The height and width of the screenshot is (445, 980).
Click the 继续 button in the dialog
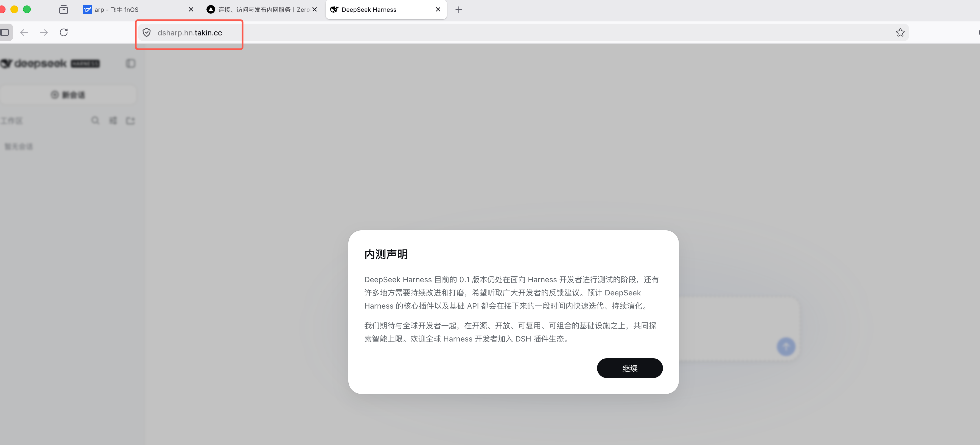point(630,368)
